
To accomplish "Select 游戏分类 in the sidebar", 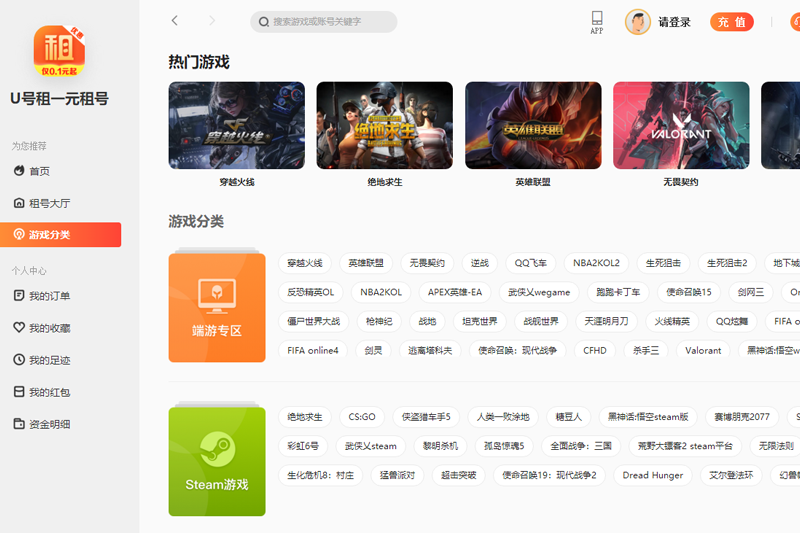I will (x=50, y=235).
